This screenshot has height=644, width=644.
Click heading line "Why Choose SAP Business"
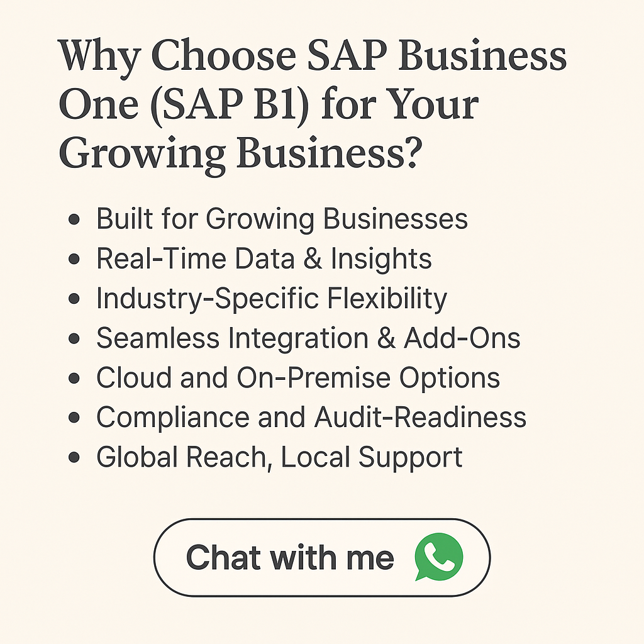(313, 57)
